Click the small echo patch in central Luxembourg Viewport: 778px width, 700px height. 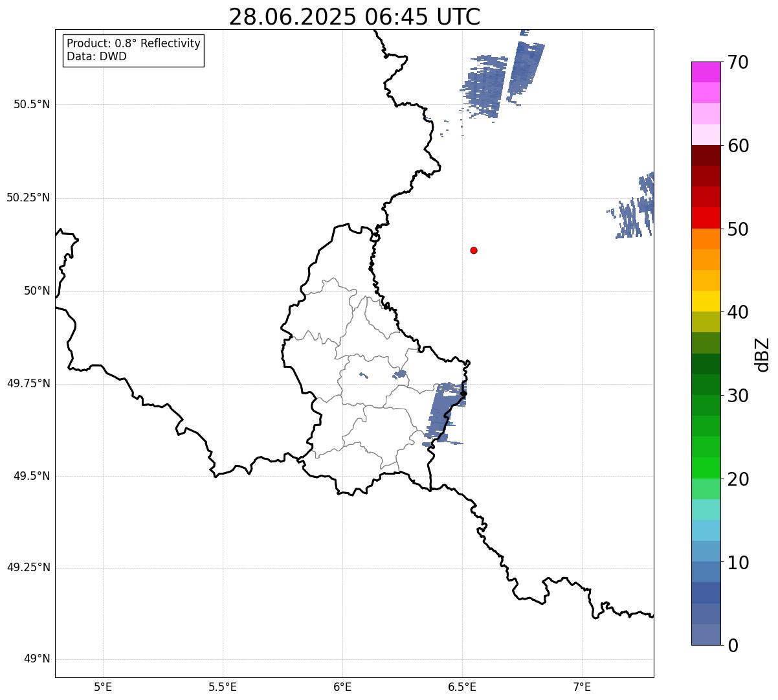tap(400, 374)
